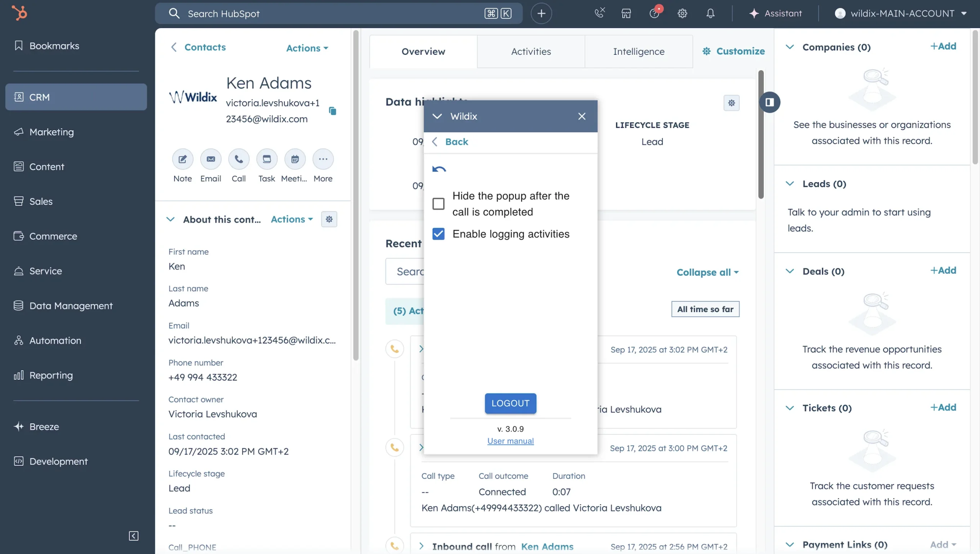Open the calling phone icon in top bar
The width and height of the screenshot is (980, 554).
pyautogui.click(x=599, y=13)
